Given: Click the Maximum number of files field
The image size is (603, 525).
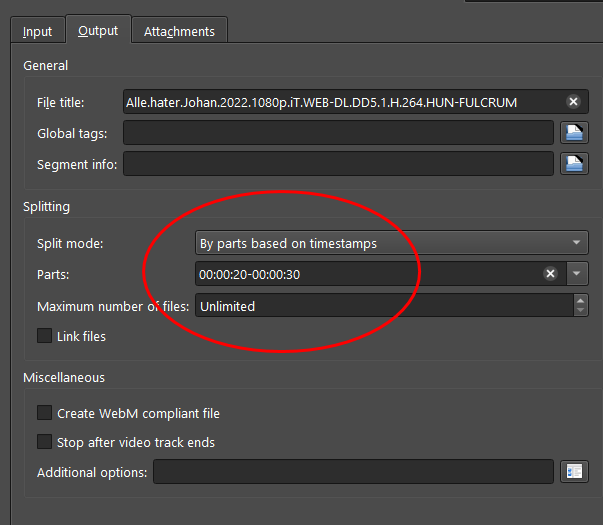Looking at the screenshot, I should click(384, 305).
